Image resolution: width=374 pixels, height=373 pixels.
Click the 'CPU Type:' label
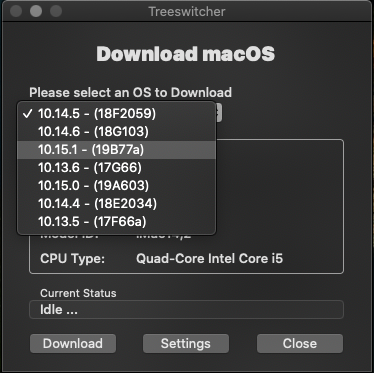coord(72,259)
